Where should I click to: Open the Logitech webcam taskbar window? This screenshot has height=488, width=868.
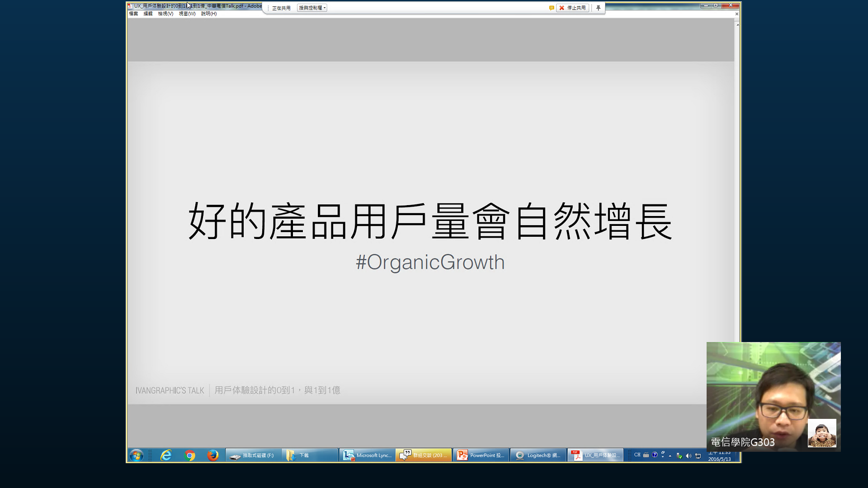pyautogui.click(x=538, y=455)
